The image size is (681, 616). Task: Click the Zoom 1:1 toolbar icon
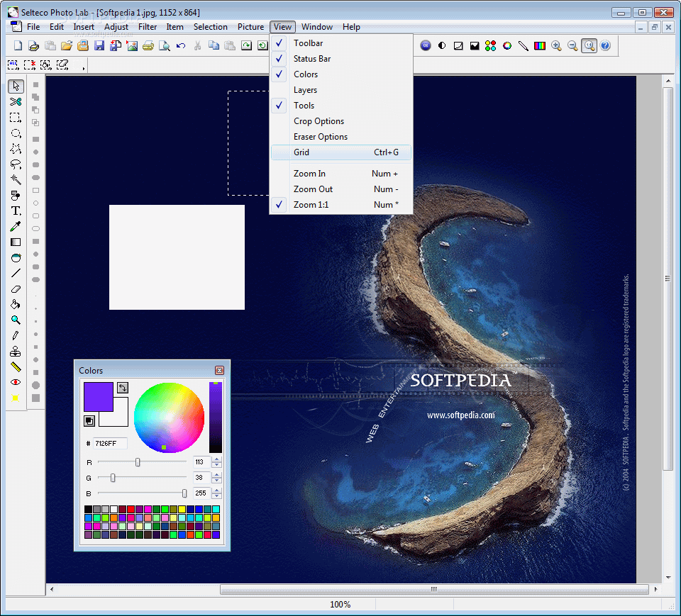click(589, 45)
